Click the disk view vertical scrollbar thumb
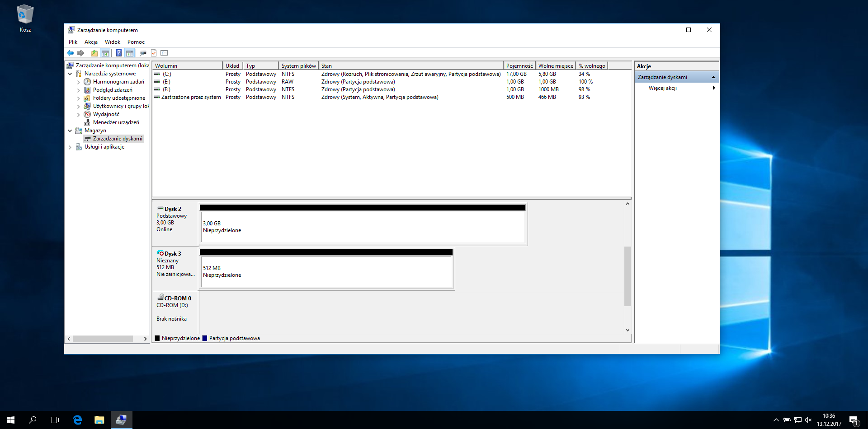The image size is (868, 429). tap(627, 276)
